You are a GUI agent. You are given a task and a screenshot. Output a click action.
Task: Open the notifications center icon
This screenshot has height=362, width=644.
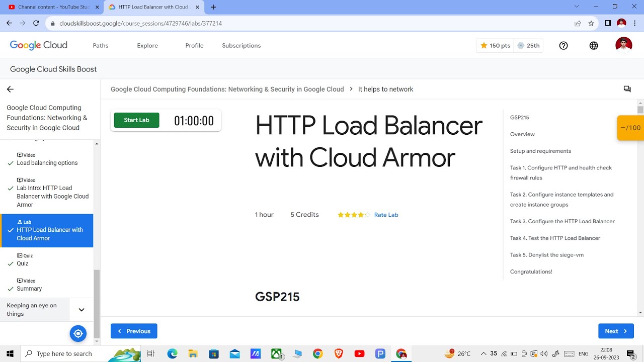point(630,354)
